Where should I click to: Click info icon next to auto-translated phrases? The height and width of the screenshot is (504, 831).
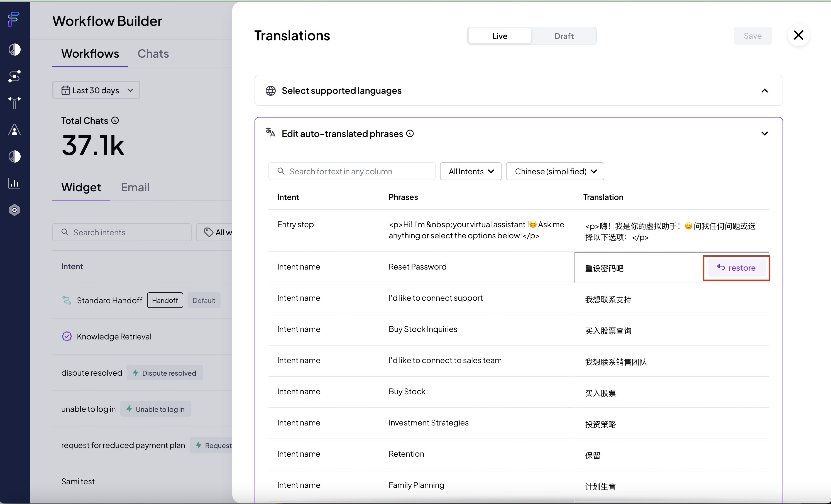click(410, 133)
